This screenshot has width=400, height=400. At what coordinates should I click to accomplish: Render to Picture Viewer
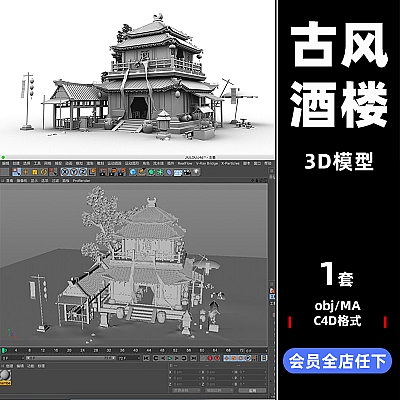pos(113,172)
